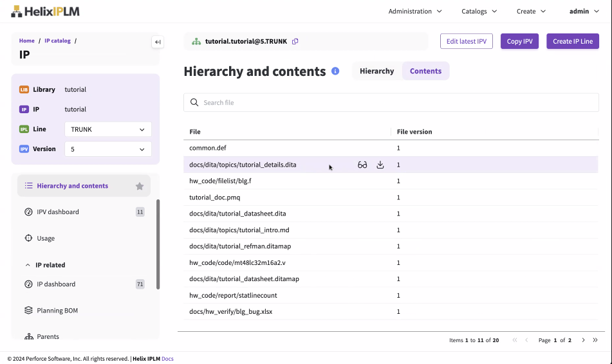Click the Create IP Line button

[572, 42]
